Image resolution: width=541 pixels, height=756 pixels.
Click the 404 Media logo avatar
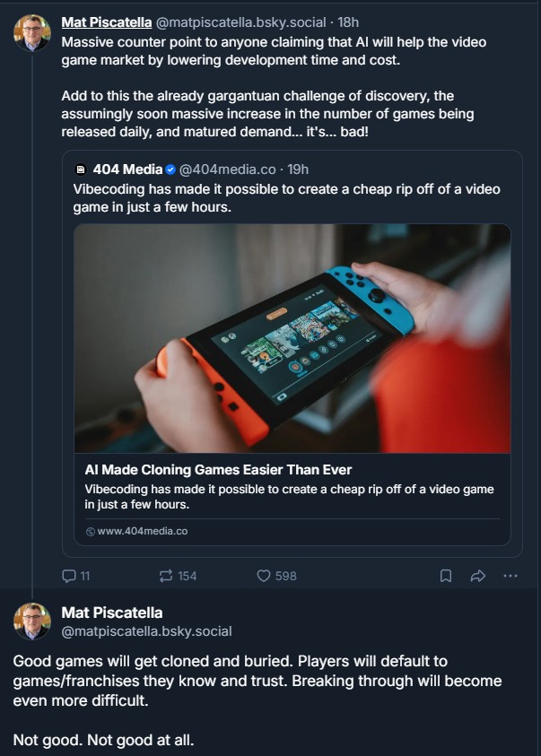[x=81, y=169]
